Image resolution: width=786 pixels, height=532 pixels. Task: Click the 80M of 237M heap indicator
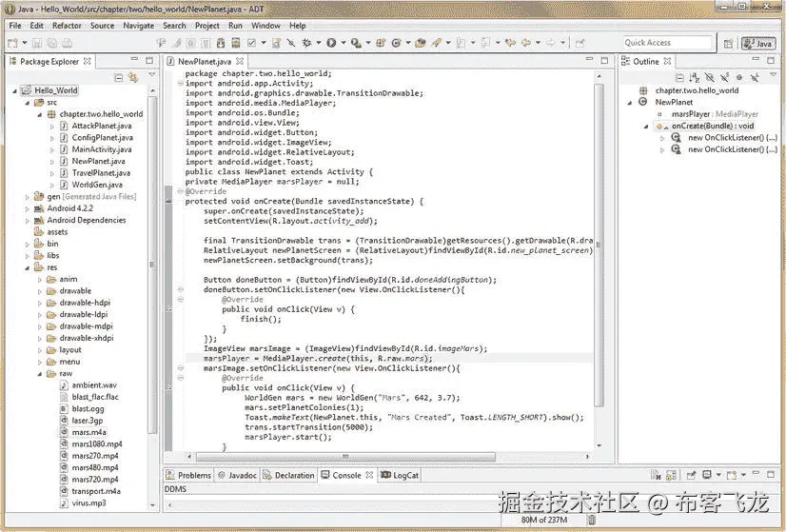tap(544, 520)
